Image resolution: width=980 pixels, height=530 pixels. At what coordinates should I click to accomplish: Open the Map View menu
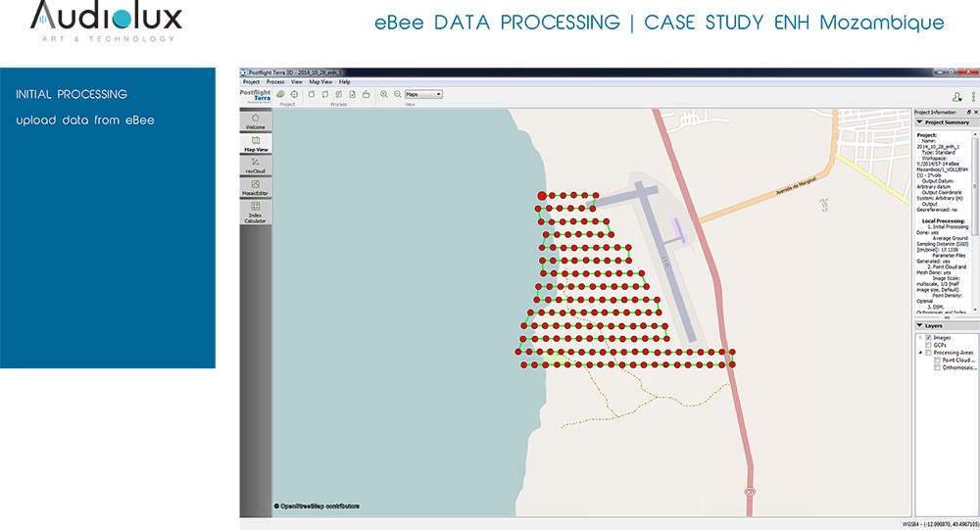(x=320, y=81)
